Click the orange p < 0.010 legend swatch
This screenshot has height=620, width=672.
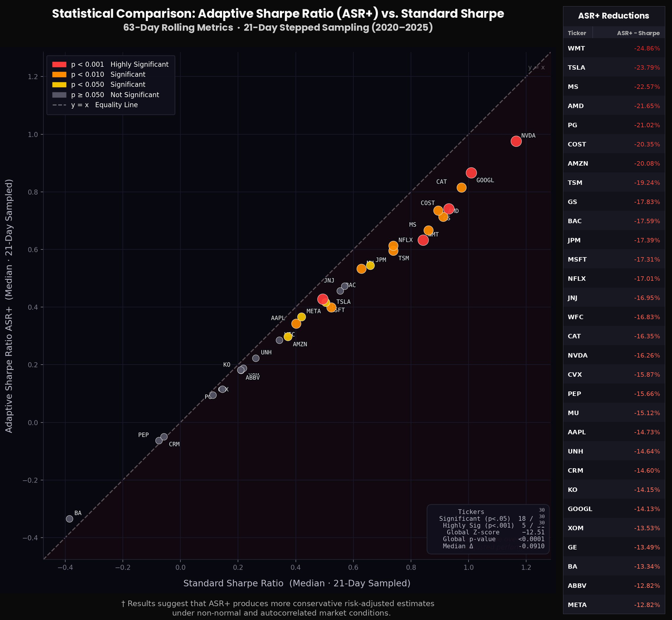click(x=59, y=75)
